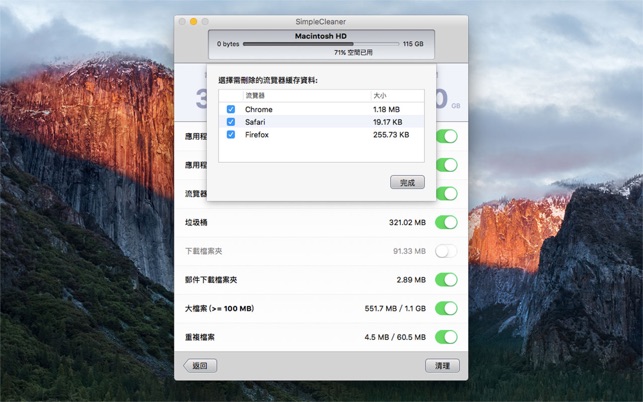Image resolution: width=643 pixels, height=402 pixels.
Task: Select the Safari row name
Action: pyautogui.click(x=255, y=122)
